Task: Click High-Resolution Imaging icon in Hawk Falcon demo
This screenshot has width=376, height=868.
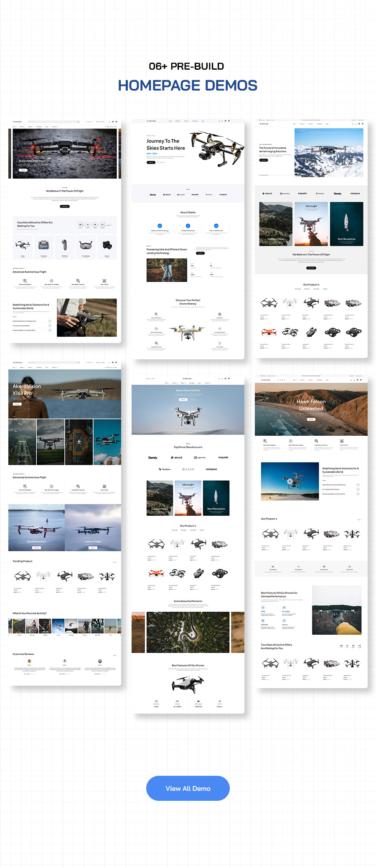Action: click(291, 441)
